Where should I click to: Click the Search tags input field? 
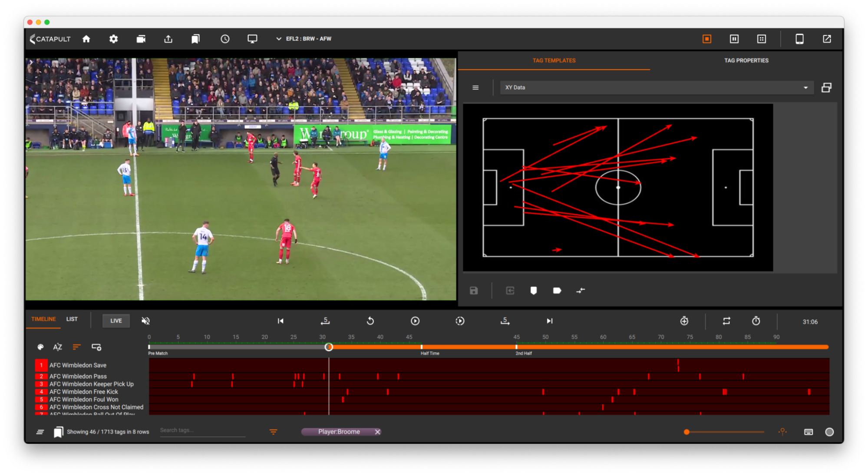(x=202, y=431)
